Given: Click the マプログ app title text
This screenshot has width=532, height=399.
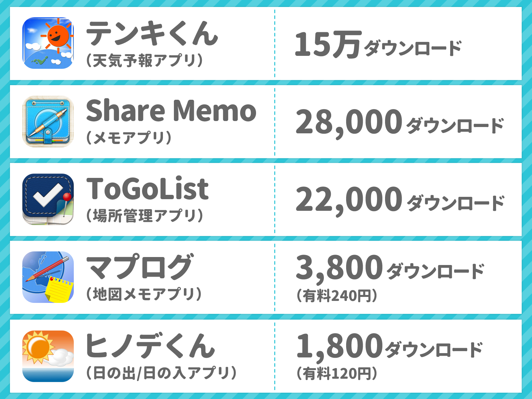Looking at the screenshot, I should [x=139, y=266].
